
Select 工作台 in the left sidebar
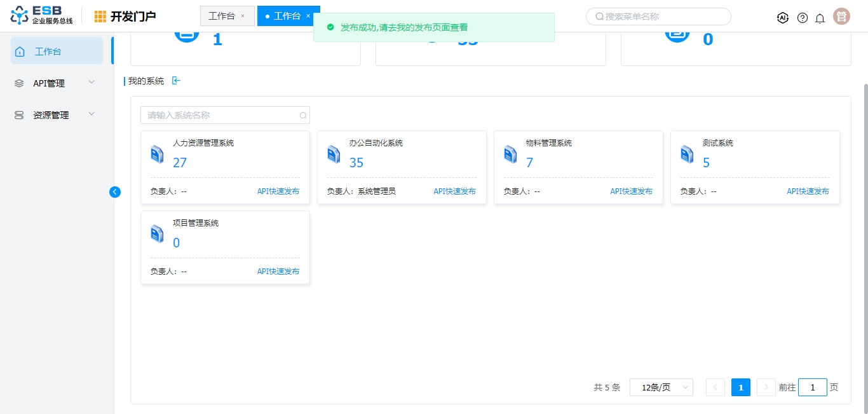[x=57, y=52]
